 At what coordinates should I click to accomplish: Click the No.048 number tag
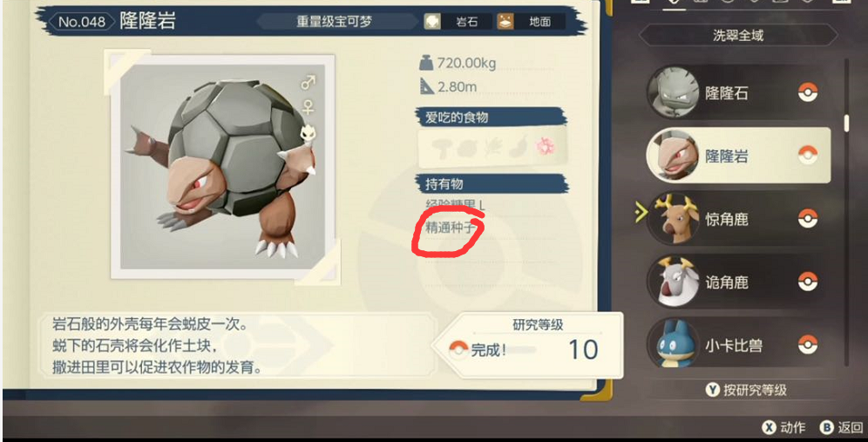[x=81, y=22]
